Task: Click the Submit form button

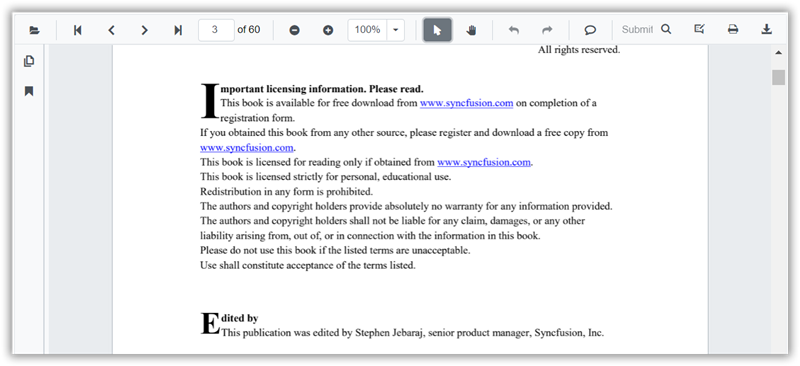Action: point(637,30)
